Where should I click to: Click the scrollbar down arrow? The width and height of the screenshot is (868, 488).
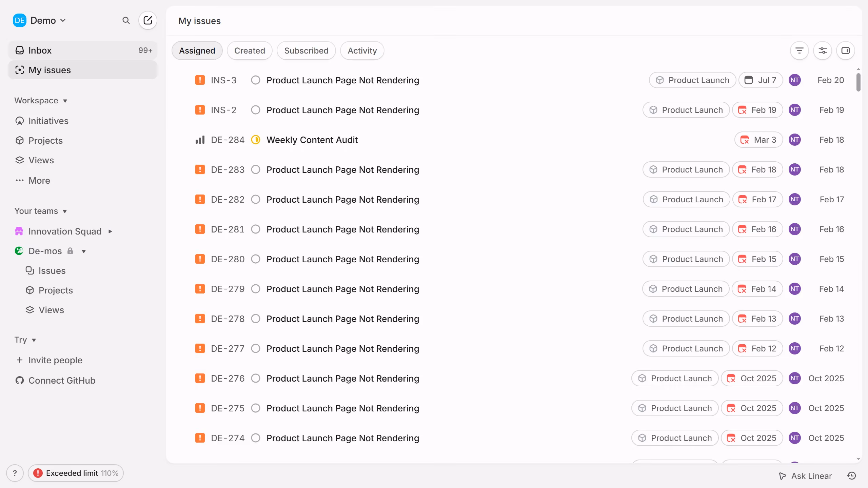point(859,459)
